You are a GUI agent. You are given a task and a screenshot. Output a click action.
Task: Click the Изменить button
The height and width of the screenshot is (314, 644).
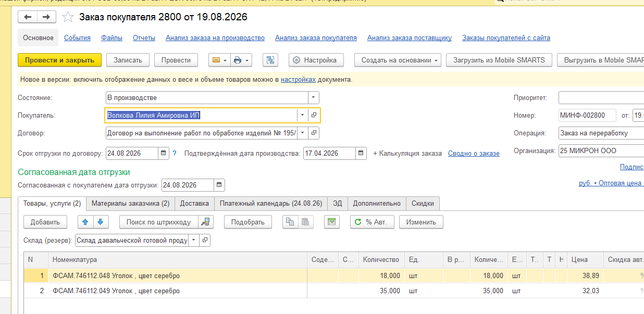[421, 222]
